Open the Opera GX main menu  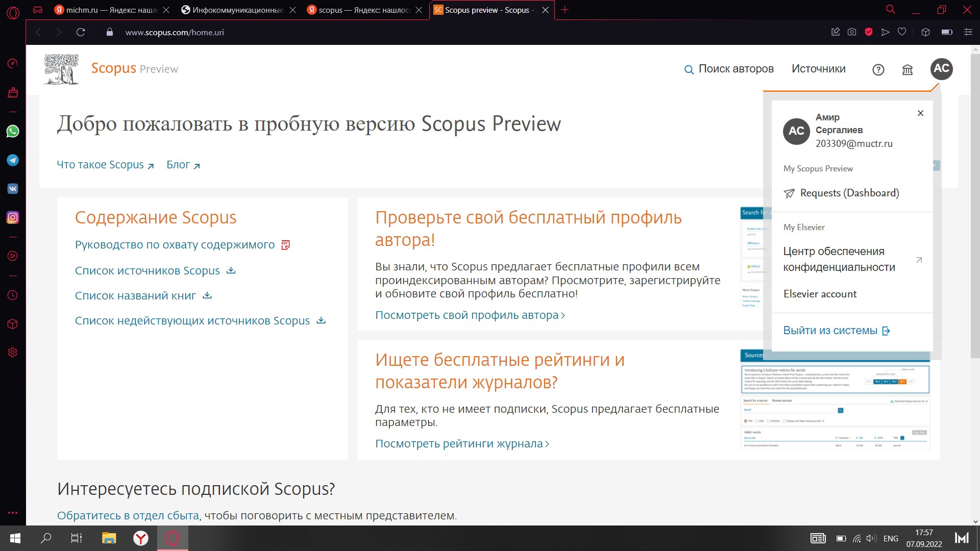pyautogui.click(x=13, y=12)
